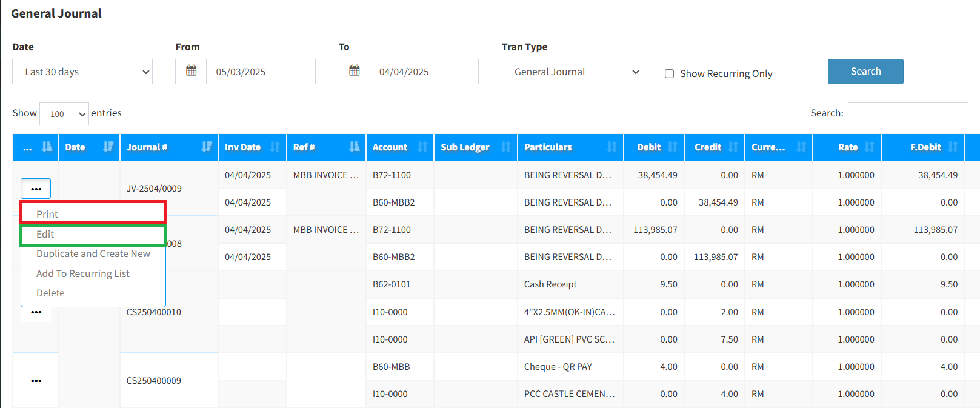Screen dimensions: 980x408
Task: Open the Tran Type dropdown
Action: (x=572, y=72)
